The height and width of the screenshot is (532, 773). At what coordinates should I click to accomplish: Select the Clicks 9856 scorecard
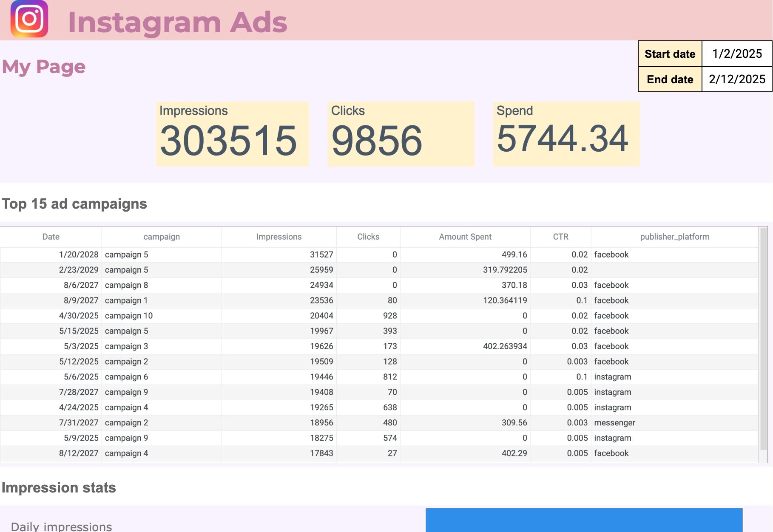pos(401,134)
